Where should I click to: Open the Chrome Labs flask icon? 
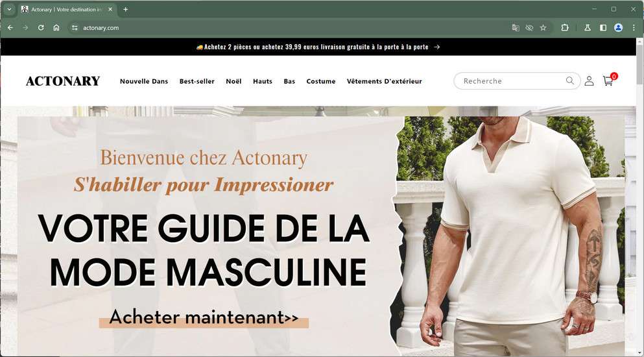588,28
